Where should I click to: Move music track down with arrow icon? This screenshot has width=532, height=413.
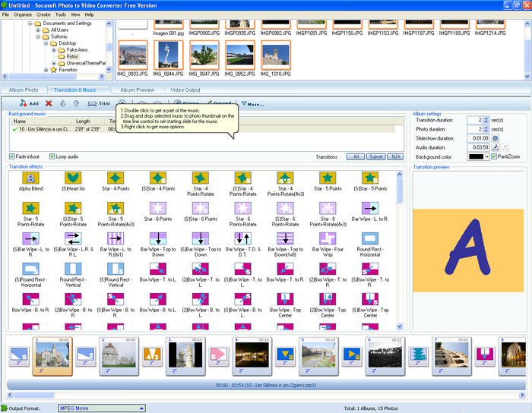point(76,103)
